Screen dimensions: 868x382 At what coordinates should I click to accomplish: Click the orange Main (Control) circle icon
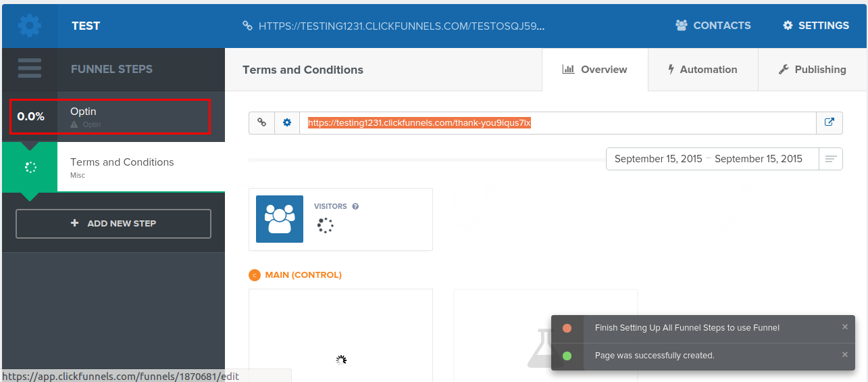[255, 275]
